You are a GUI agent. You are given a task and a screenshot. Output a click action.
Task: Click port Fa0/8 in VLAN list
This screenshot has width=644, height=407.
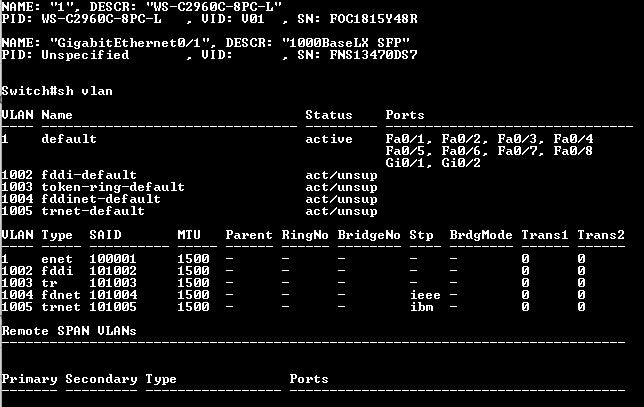click(573, 151)
